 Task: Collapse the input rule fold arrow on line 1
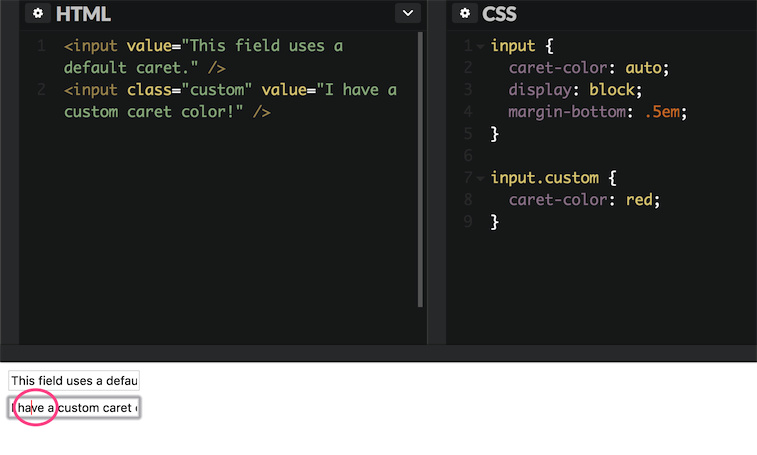(x=480, y=46)
